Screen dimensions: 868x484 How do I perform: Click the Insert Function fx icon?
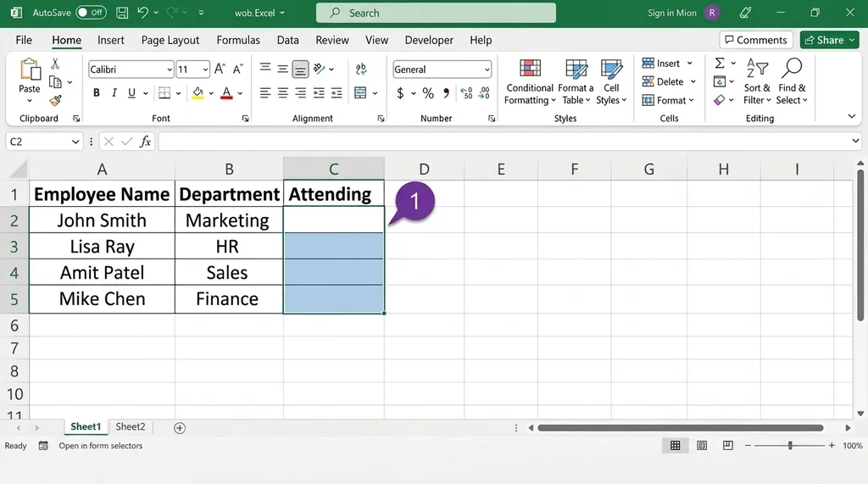point(146,142)
